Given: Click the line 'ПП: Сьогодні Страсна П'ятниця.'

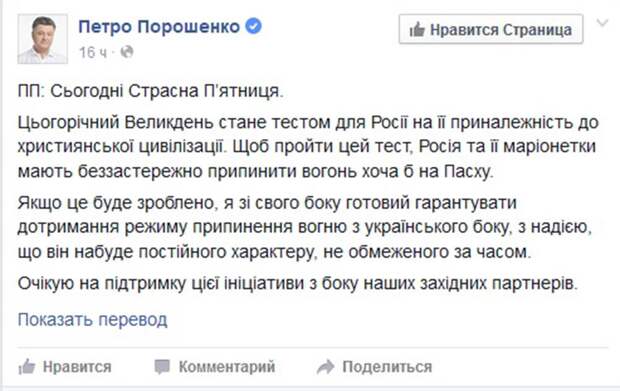Looking at the screenshot, I should (151, 91).
